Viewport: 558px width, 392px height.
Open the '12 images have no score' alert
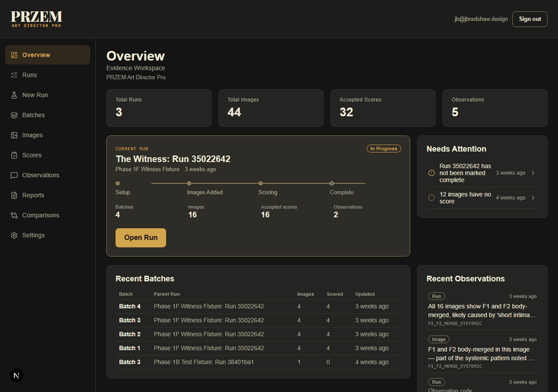tap(482, 198)
